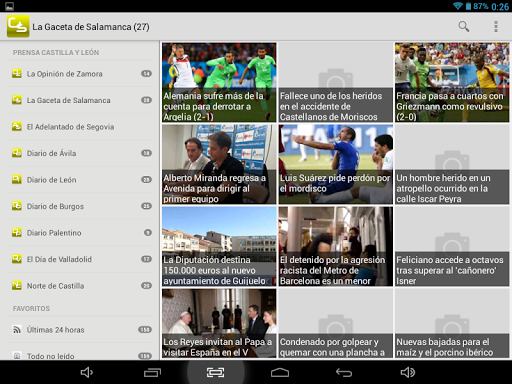Open Norte de Castilla feed
This screenshot has width=512, height=384.
pos(80,286)
